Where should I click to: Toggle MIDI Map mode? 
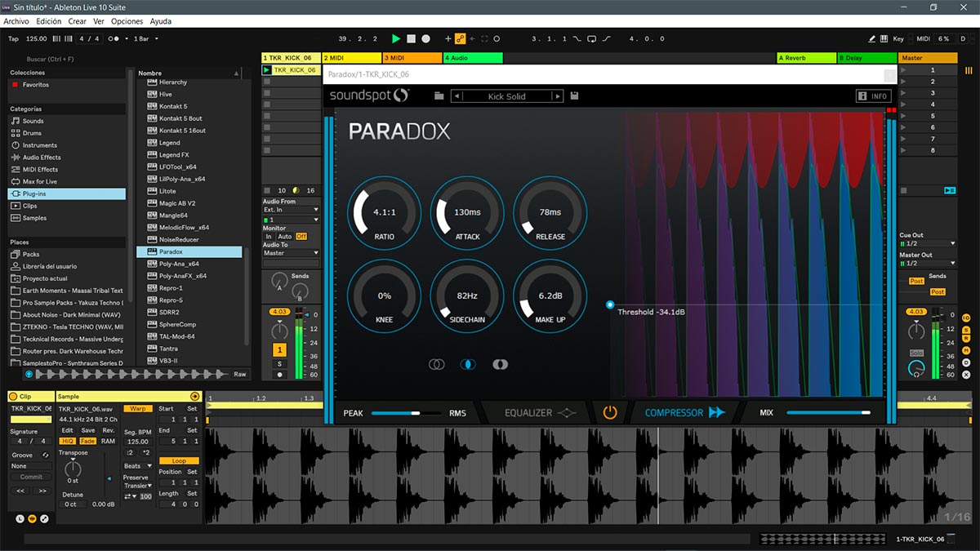[923, 38]
